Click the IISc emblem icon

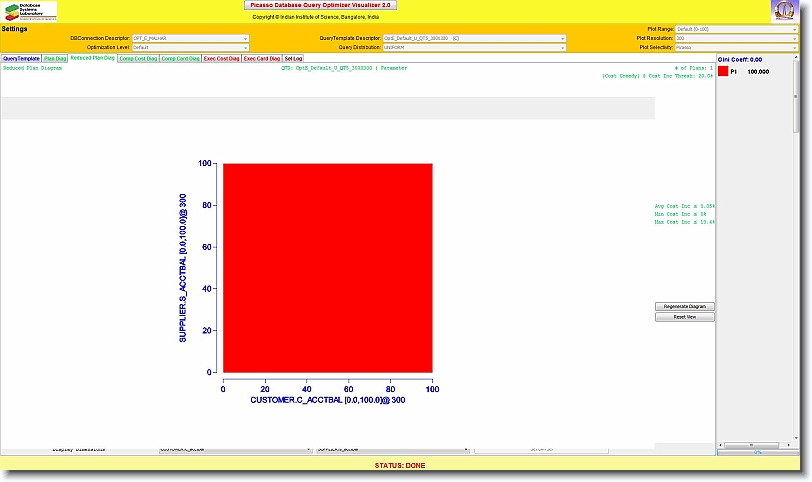coord(784,12)
